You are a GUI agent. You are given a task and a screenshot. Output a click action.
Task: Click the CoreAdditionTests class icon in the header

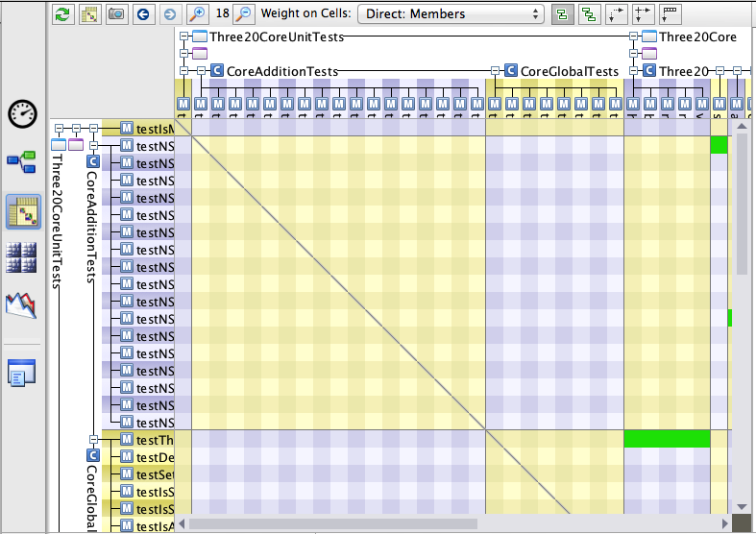pyautogui.click(x=217, y=71)
